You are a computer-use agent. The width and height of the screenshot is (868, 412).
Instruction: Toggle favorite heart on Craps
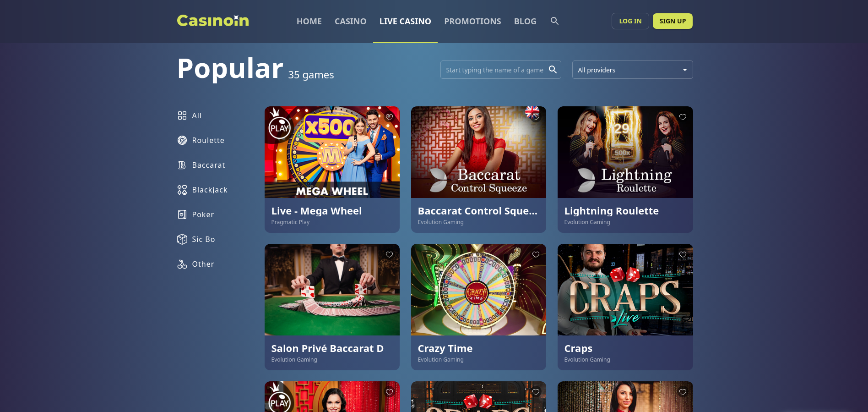683,254
